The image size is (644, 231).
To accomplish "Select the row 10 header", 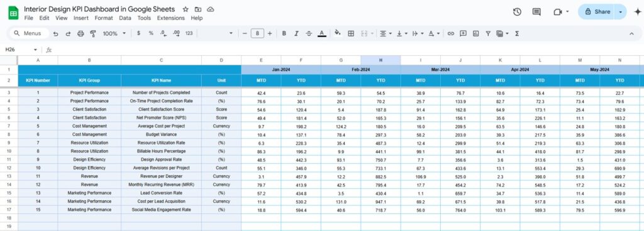I will click(x=9, y=151).
